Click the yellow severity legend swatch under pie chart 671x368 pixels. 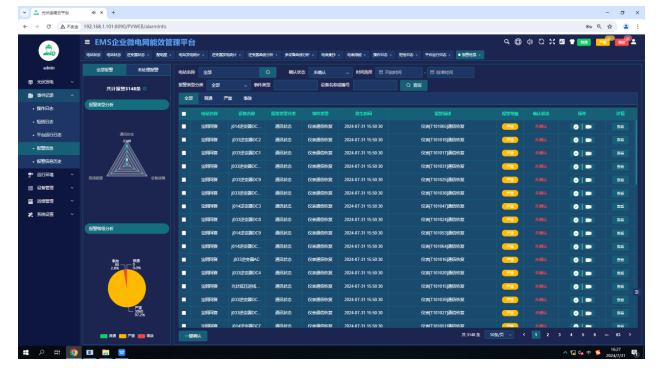pyautogui.click(x=122, y=336)
